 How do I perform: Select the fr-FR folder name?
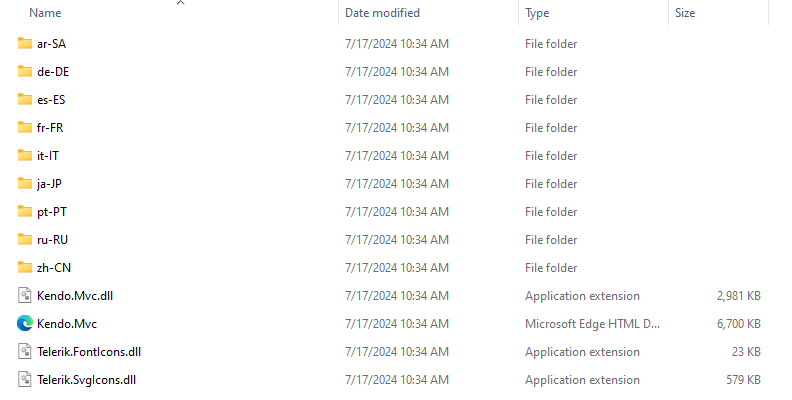[50, 128]
